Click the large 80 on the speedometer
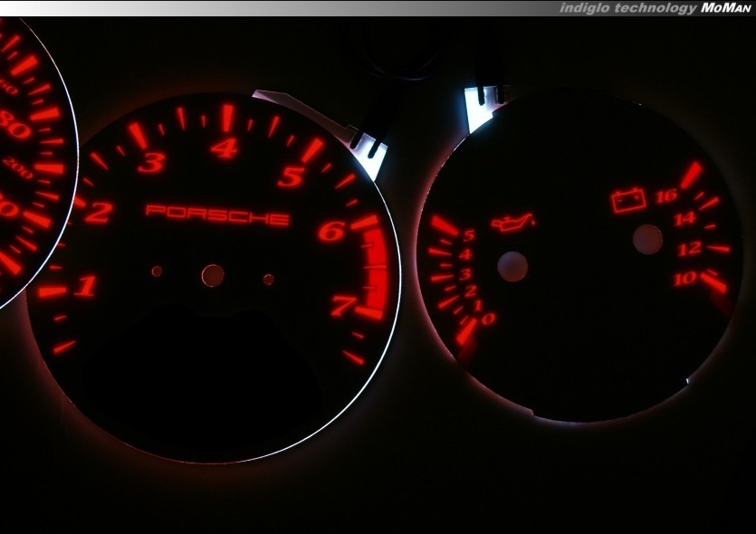The height and width of the screenshot is (534, 756). click(15, 127)
